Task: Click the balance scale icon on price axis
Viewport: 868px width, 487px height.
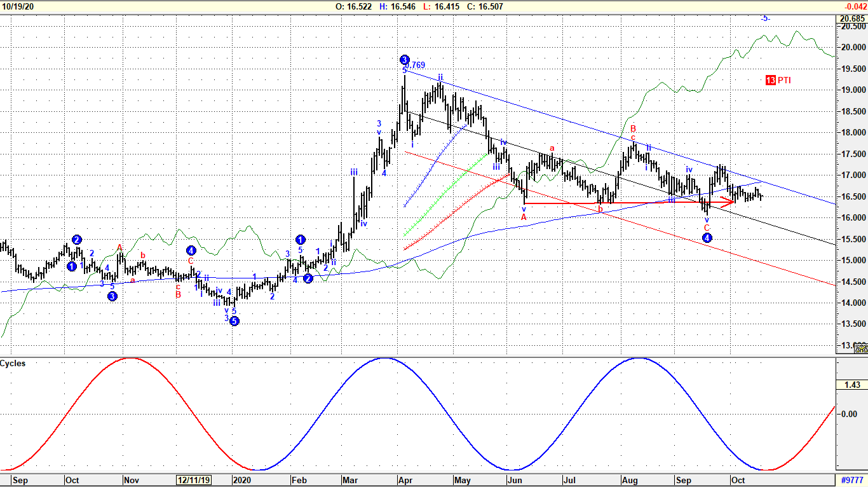Action: point(860,348)
